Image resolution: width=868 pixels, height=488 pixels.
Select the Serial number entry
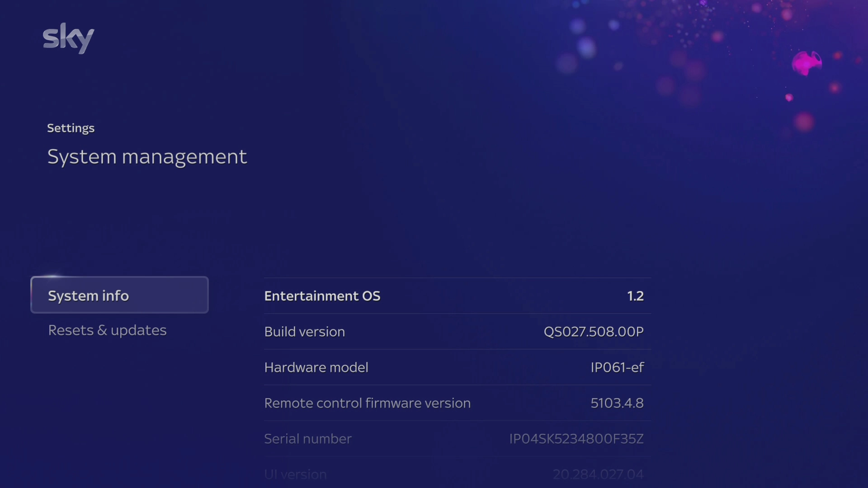[308, 438]
